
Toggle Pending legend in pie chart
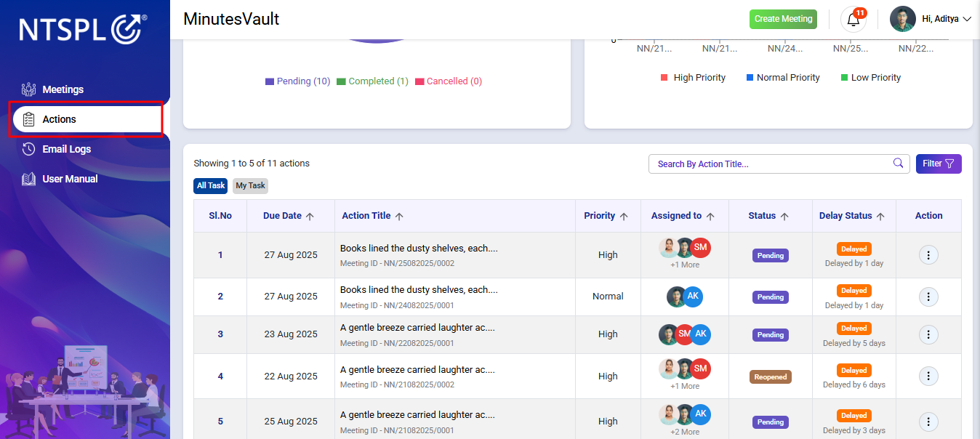pos(298,81)
